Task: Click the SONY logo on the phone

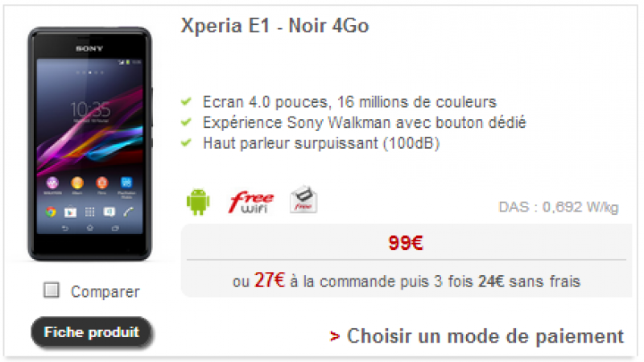Action: pos(89,48)
